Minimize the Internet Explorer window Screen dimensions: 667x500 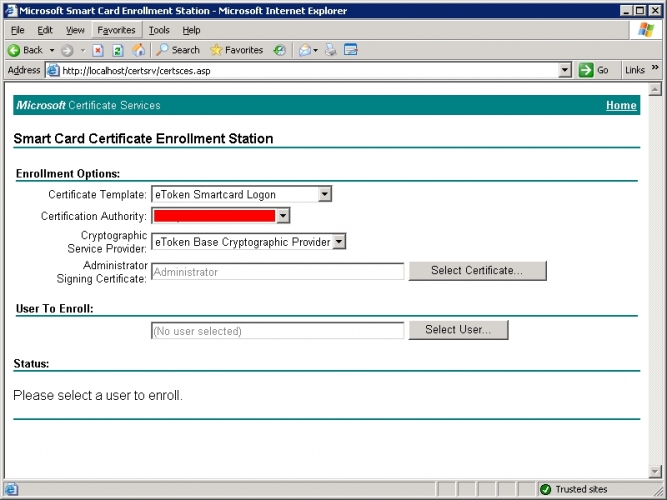[626, 11]
